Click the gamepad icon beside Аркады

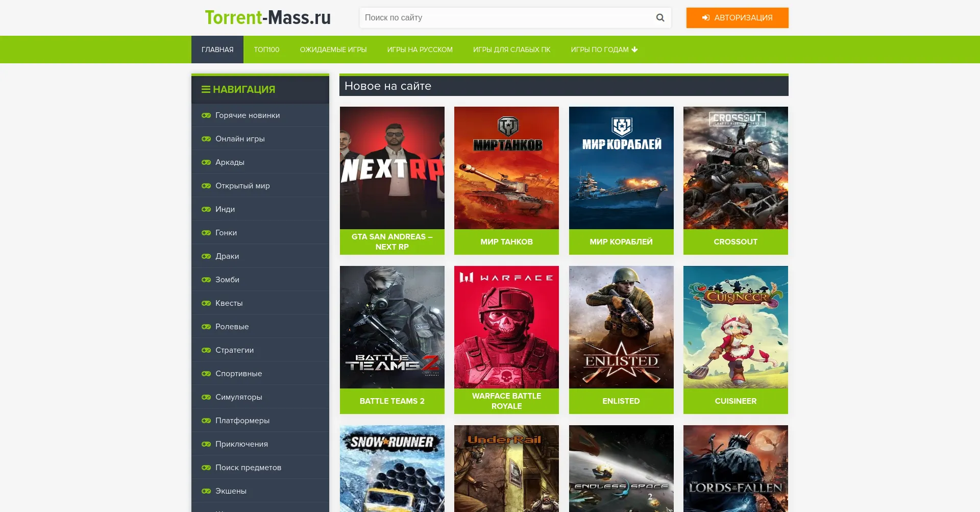(x=206, y=162)
